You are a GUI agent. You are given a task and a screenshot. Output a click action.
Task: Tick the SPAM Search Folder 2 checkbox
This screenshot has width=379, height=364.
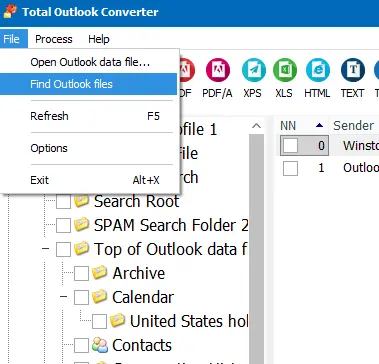[x=63, y=226]
